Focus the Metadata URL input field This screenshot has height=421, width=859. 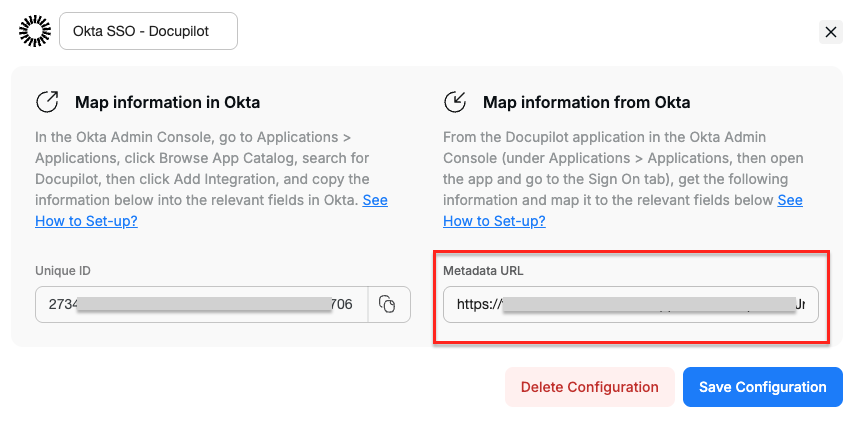[x=630, y=305]
